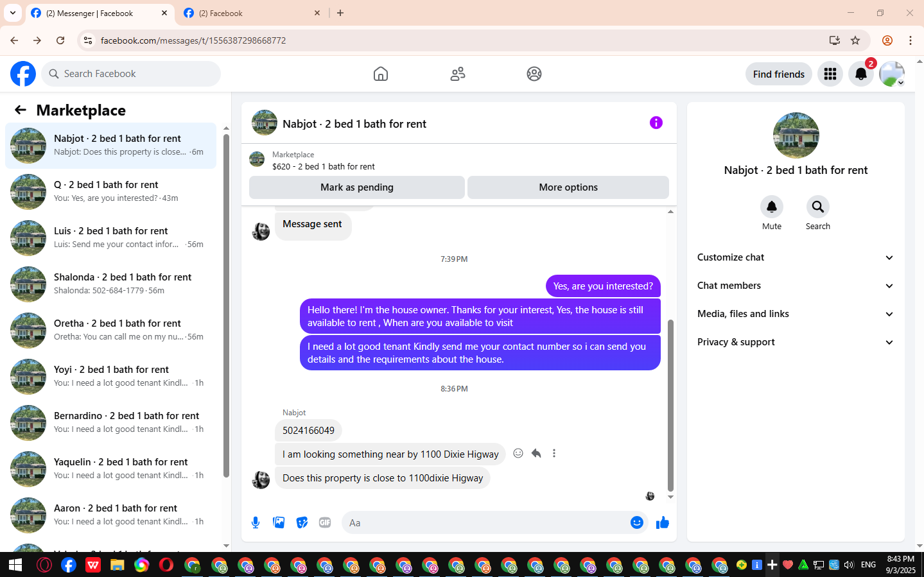Viewport: 924px width, 577px height.
Task: Expand Media, files and links section
Action: coord(796,314)
